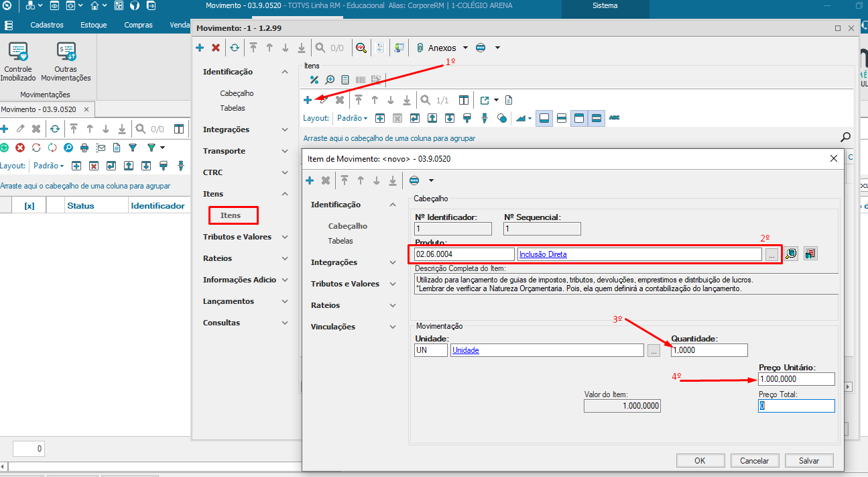Toggle the ABC text button in the Itens layout bar
This screenshot has height=477, width=868.
pyautogui.click(x=614, y=118)
